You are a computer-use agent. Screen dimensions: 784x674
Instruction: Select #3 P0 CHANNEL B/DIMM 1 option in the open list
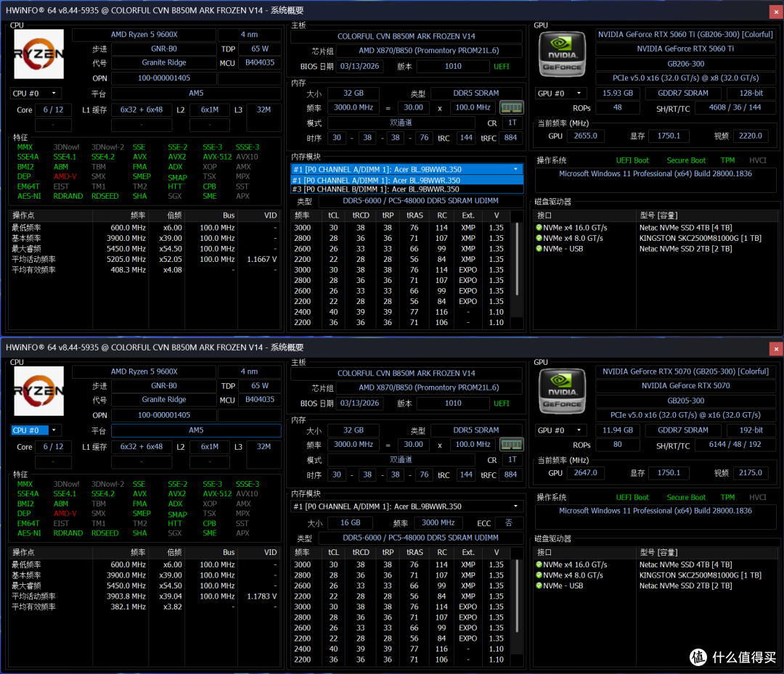(x=407, y=189)
